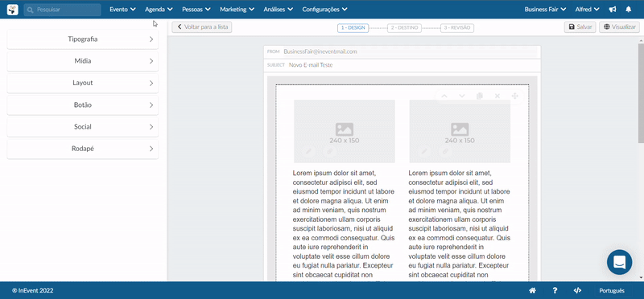Open the Business Fair event dropdown
The image size is (644, 299).
[x=545, y=10]
